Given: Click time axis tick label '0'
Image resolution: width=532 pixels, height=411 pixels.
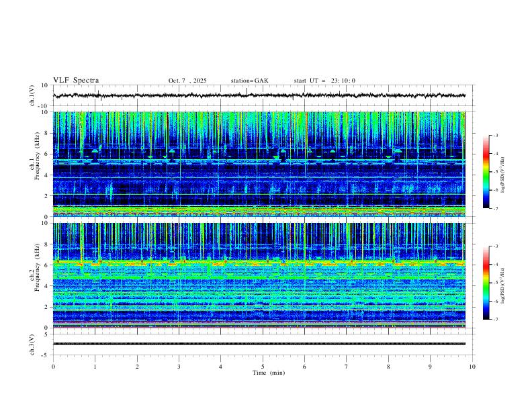Looking at the screenshot, I should point(53,367).
